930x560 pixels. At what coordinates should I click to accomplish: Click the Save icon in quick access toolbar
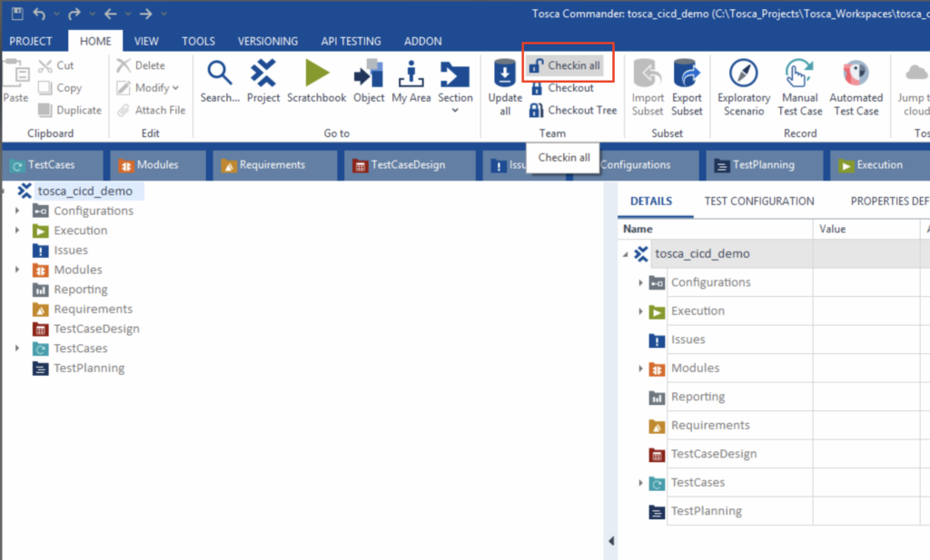[x=17, y=13]
